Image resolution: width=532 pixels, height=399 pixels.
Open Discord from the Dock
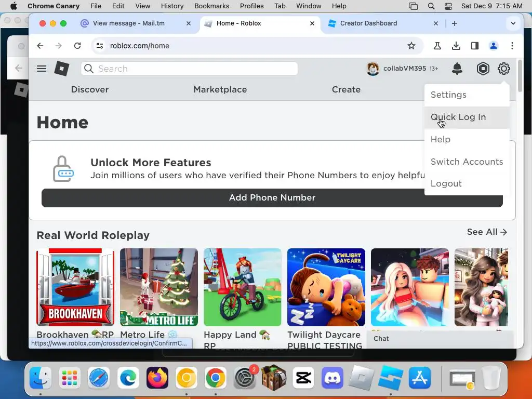(332, 378)
